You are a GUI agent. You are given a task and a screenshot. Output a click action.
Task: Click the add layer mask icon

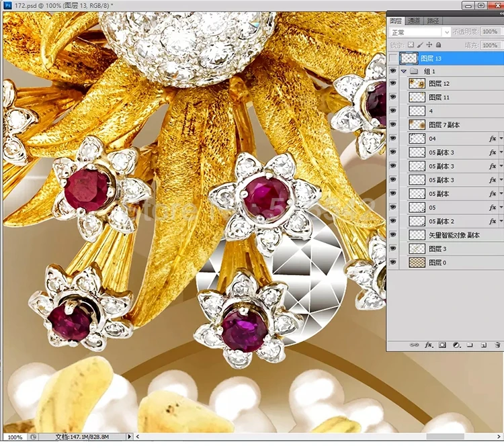click(442, 345)
